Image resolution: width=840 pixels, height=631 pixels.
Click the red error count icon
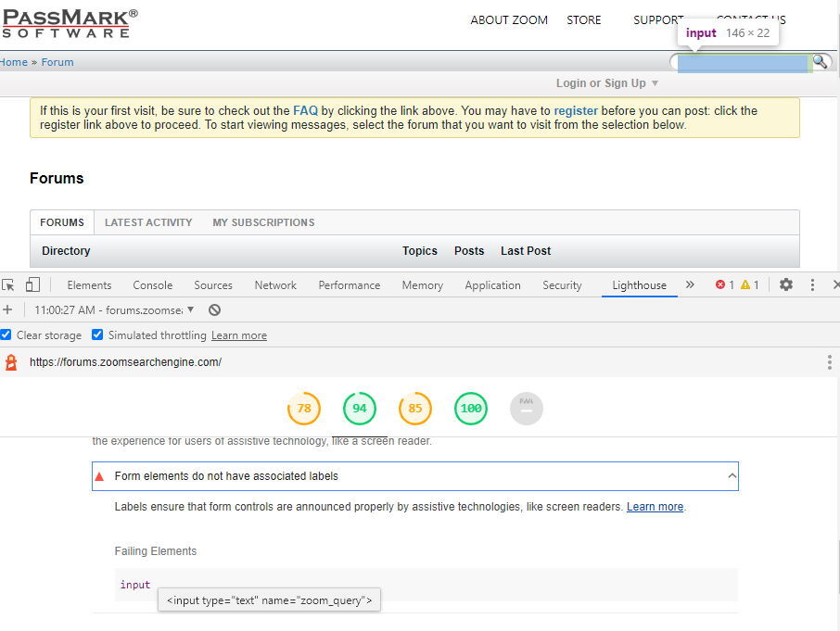720,284
